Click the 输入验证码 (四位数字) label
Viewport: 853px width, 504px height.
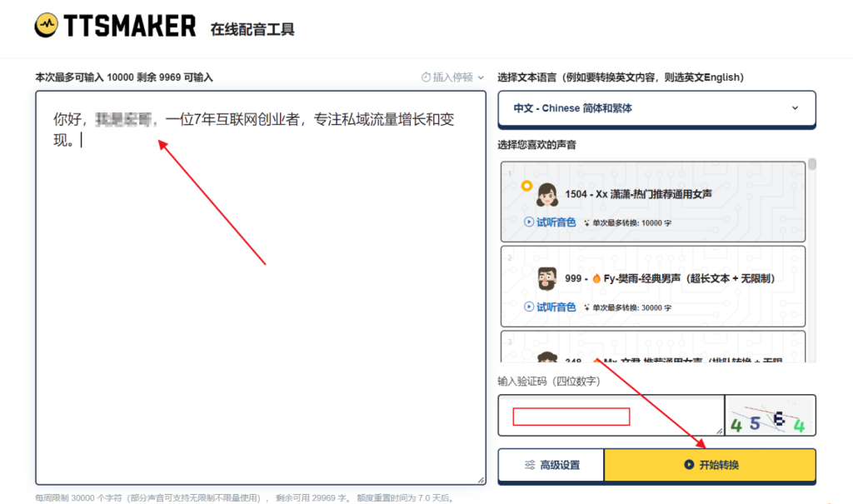tap(549, 381)
